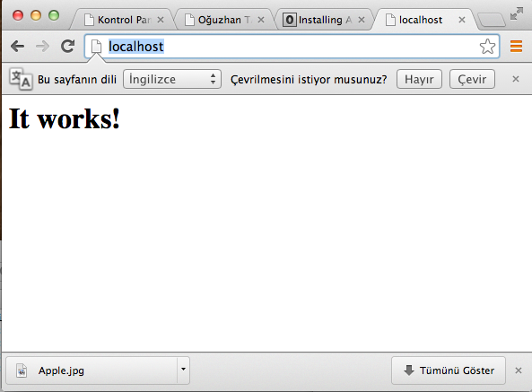Open the Chrome hamburger menu
This screenshot has width=532, height=392.
coord(516,47)
